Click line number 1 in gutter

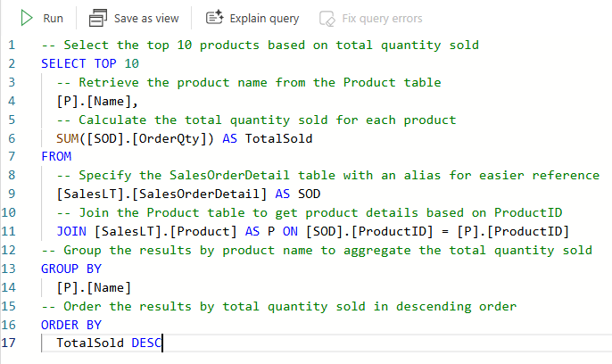(12, 45)
